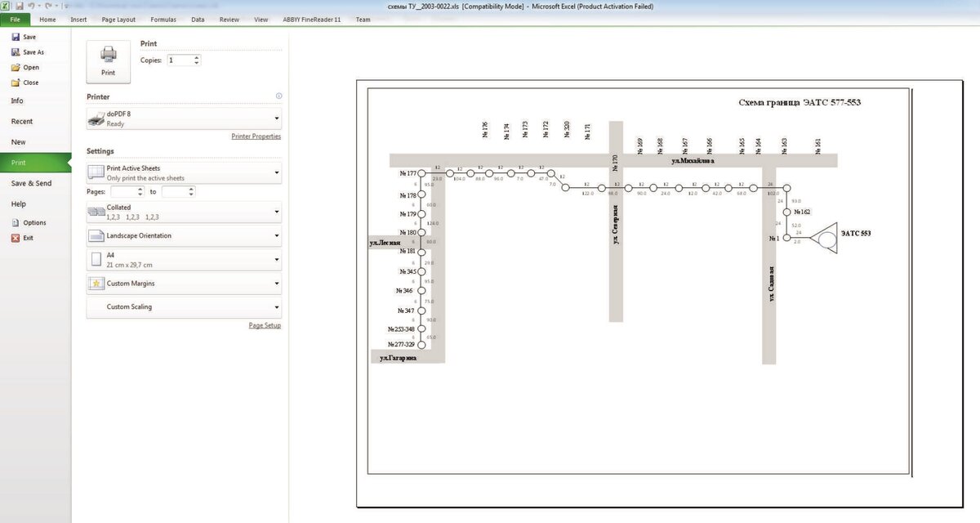The width and height of the screenshot is (980, 523).
Task: Click the Redo arrow in the title bar
Action: (47, 6)
